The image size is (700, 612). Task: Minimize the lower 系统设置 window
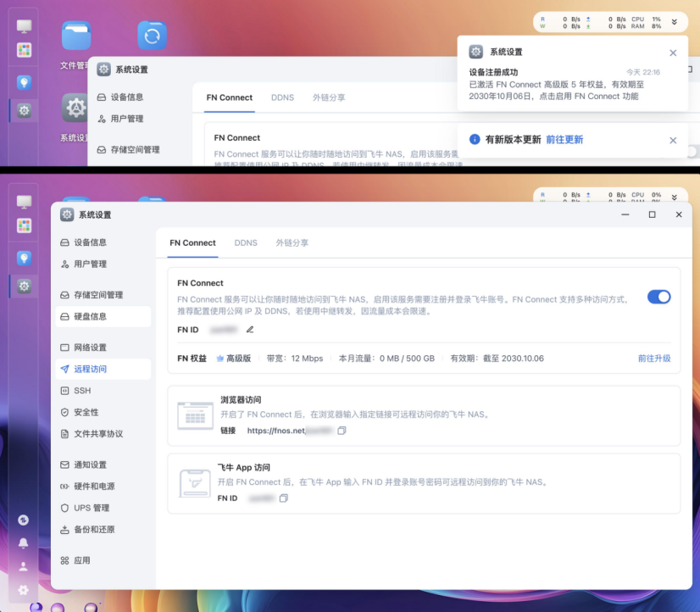point(625,214)
